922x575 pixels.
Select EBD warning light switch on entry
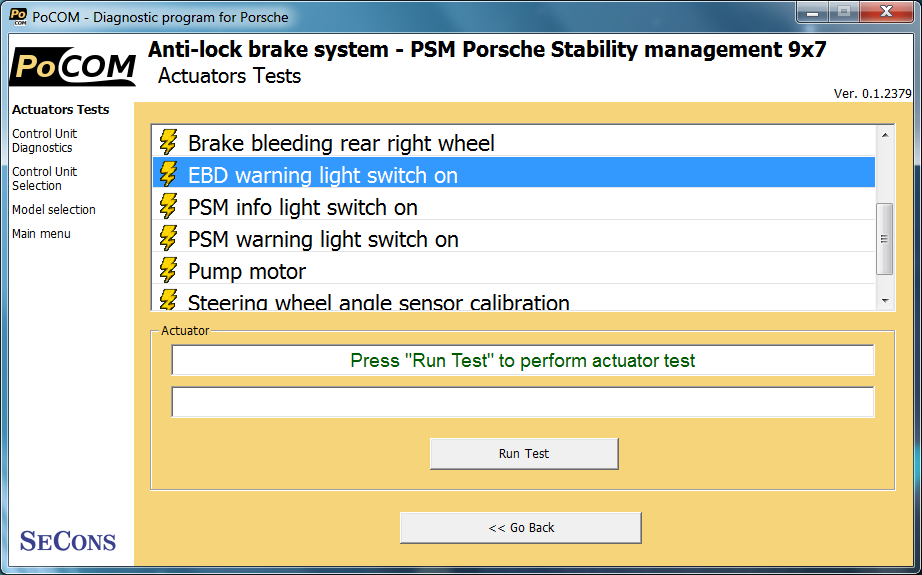[514, 174]
